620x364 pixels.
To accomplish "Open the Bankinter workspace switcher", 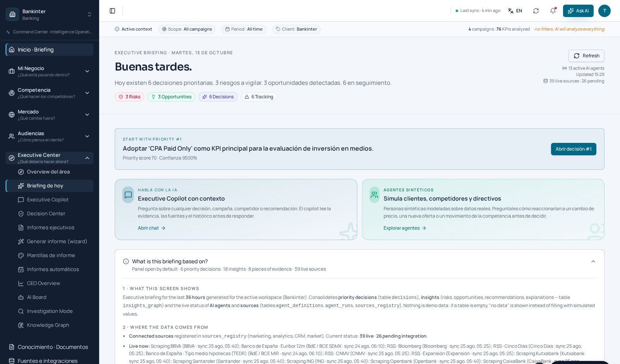I will pos(50,14).
